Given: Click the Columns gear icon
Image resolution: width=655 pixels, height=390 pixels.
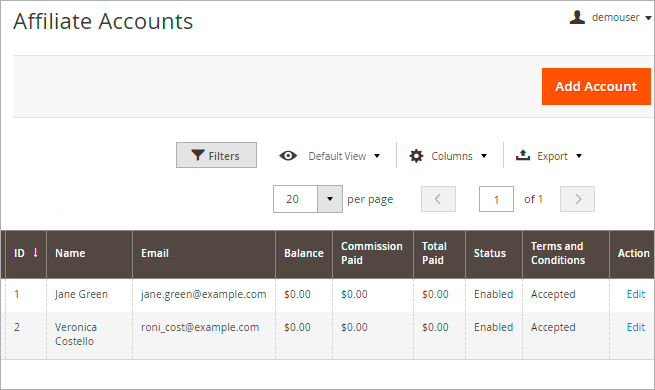Looking at the screenshot, I should click(416, 156).
